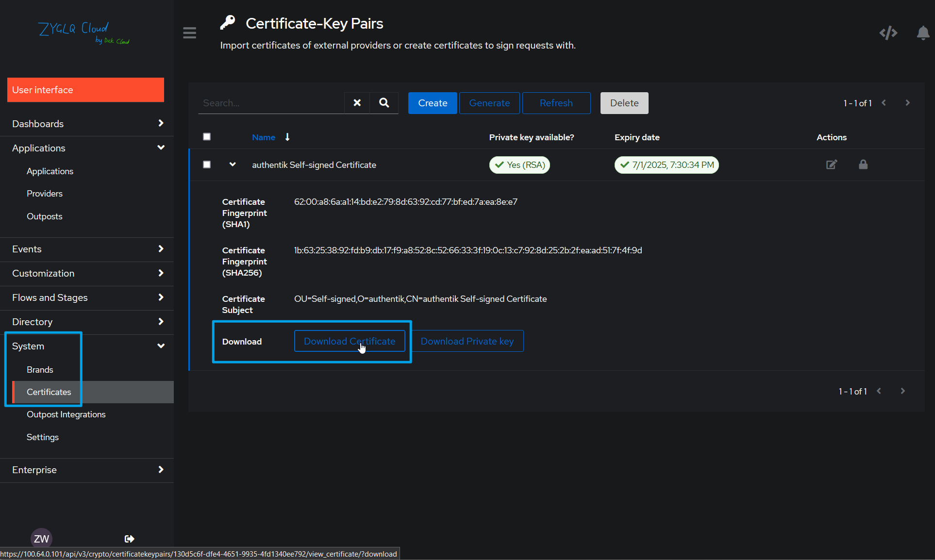Expand the Dashboards sidebar section
This screenshot has height=560, width=935.
point(87,124)
